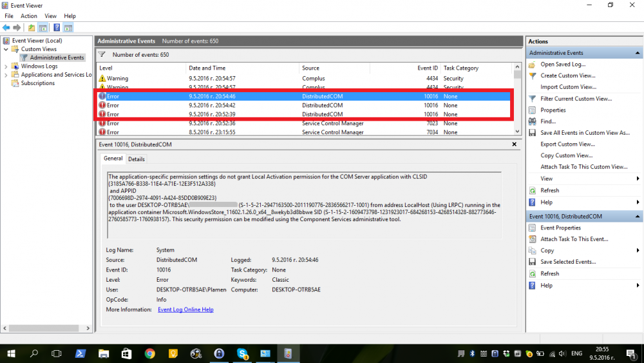Click the Up One Level folder icon
Screen dimensions: 644x363
[31, 28]
